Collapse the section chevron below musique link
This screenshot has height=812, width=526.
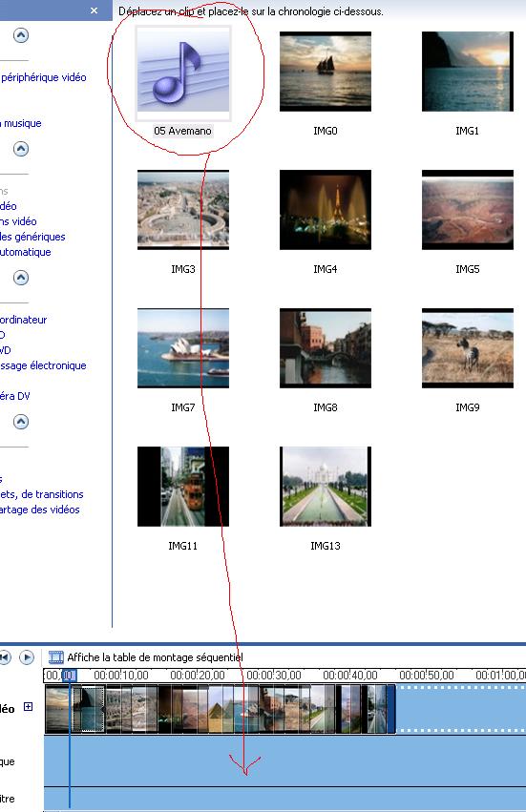pyautogui.click(x=21, y=149)
